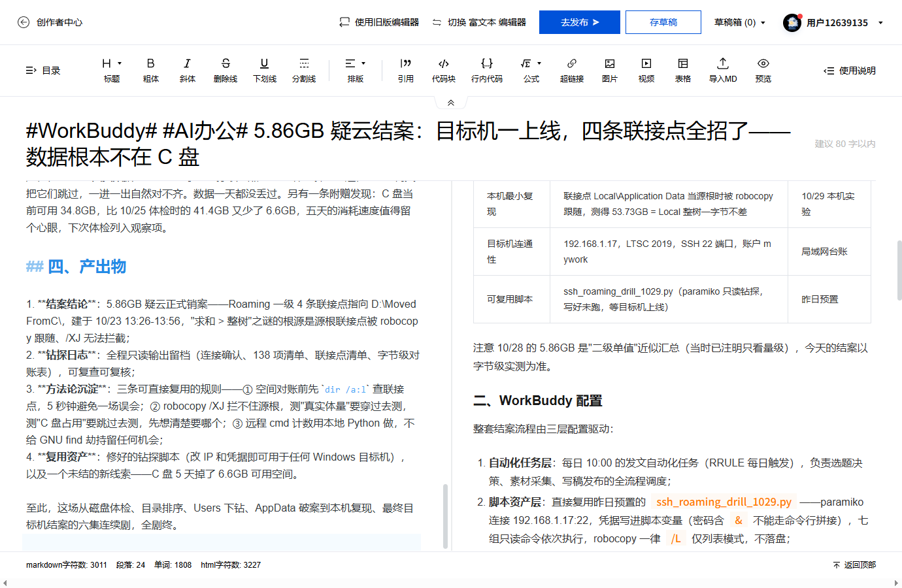Switch to the 富文本 rich text editor
The height and width of the screenshot is (588, 902).
point(479,22)
